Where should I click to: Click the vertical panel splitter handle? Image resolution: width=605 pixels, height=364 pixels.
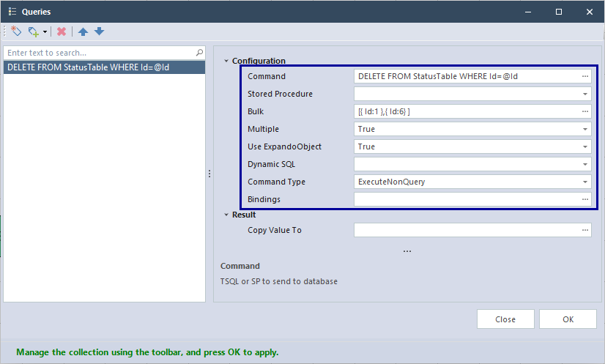(x=209, y=174)
